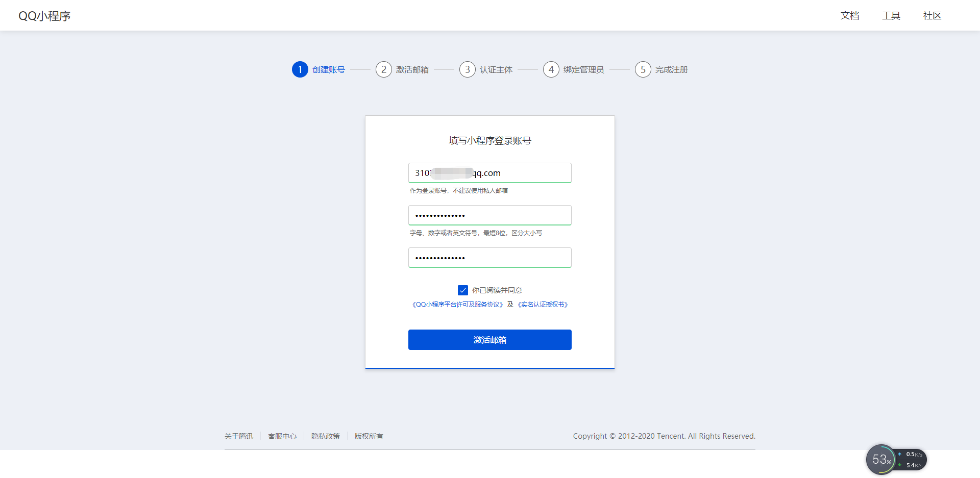Select step 5 circle 完成注册
Viewport: 980px width, 478px height.
pyautogui.click(x=643, y=69)
